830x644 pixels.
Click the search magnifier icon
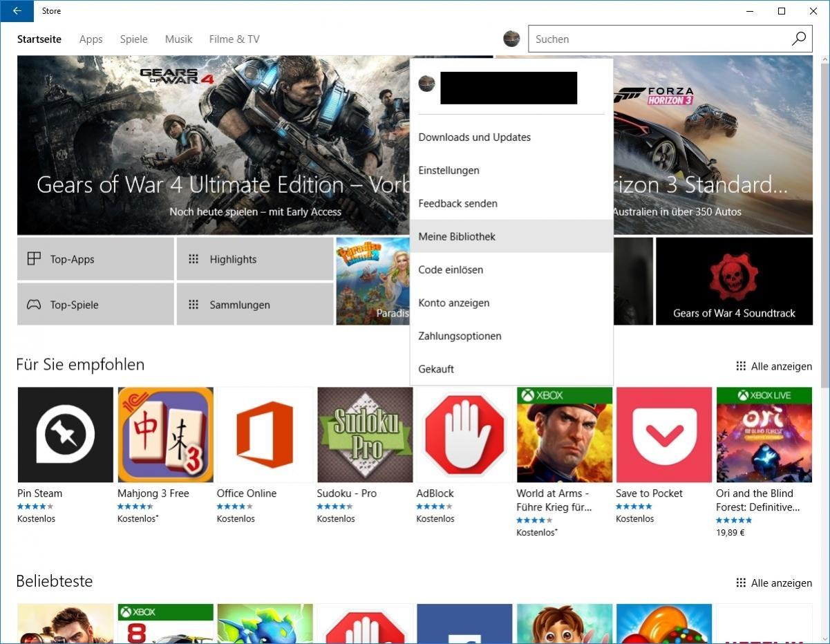[x=799, y=39]
